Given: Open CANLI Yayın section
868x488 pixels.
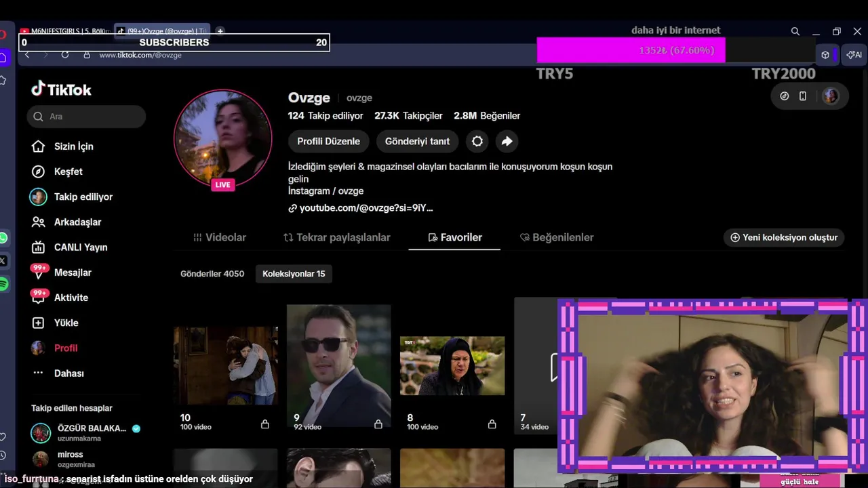Looking at the screenshot, I should click(x=81, y=247).
